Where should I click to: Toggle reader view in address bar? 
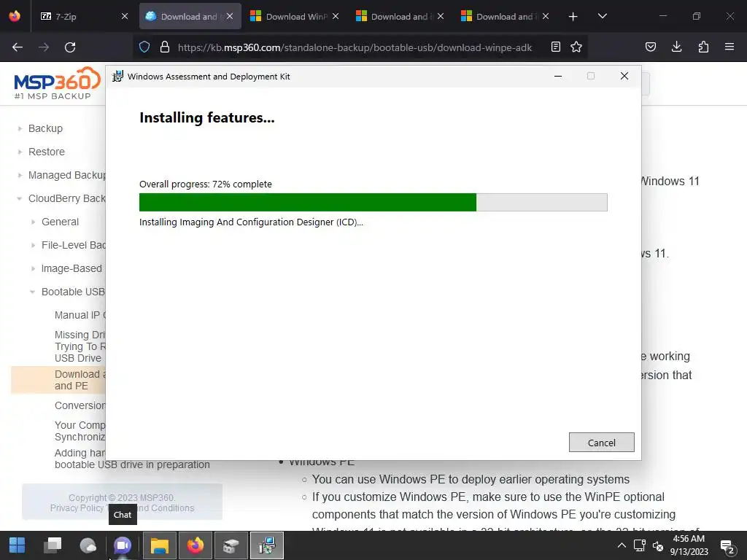[x=555, y=47]
